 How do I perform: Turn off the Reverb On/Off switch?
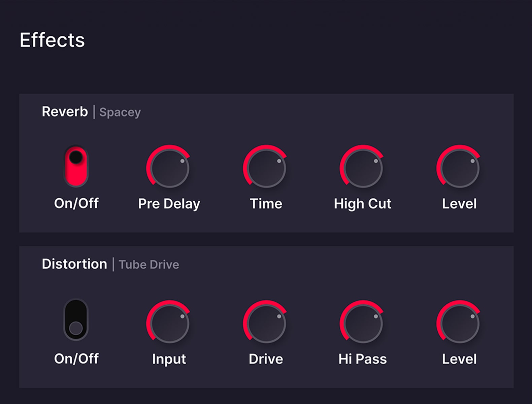click(76, 166)
